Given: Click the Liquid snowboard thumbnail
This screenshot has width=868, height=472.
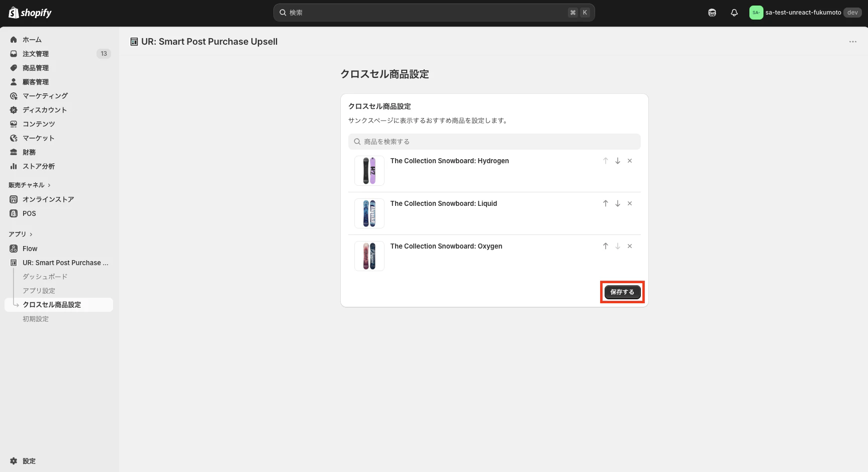Looking at the screenshot, I should click(x=369, y=213).
